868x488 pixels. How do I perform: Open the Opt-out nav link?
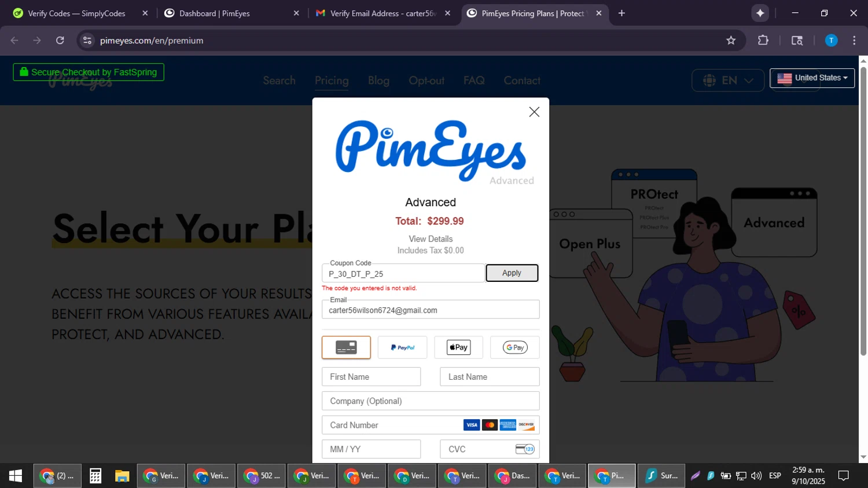click(x=426, y=80)
